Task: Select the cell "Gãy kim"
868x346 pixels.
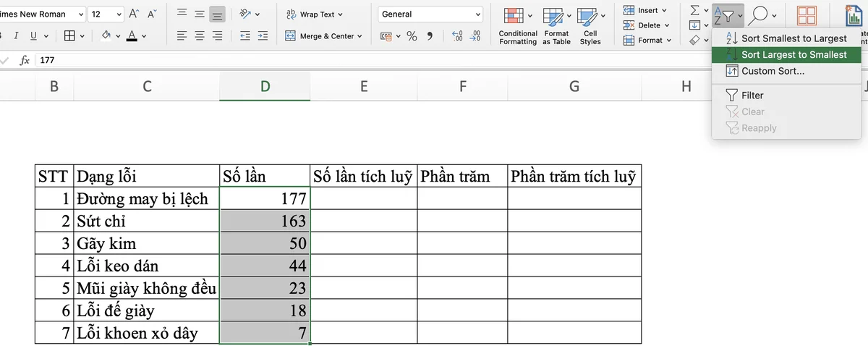Action: [147, 243]
